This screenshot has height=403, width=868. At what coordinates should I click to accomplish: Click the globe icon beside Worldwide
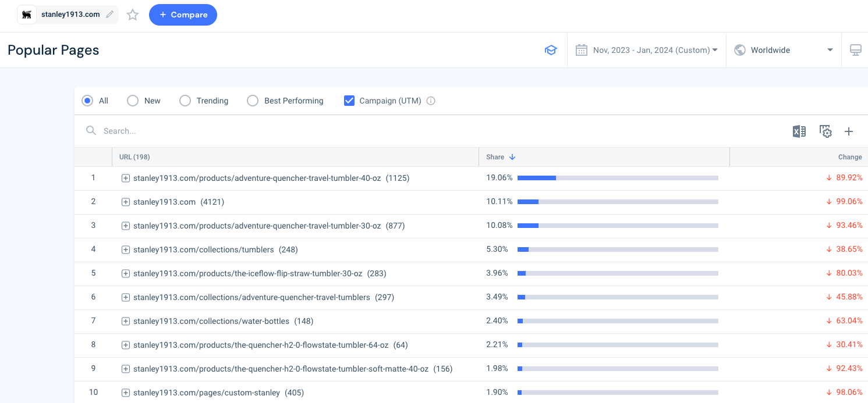[x=740, y=50]
